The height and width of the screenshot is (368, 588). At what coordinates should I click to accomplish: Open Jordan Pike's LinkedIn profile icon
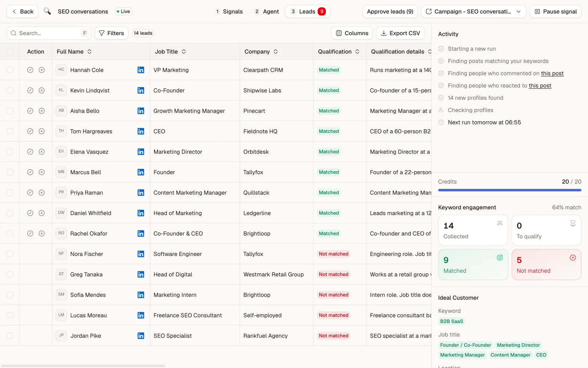pos(141,336)
